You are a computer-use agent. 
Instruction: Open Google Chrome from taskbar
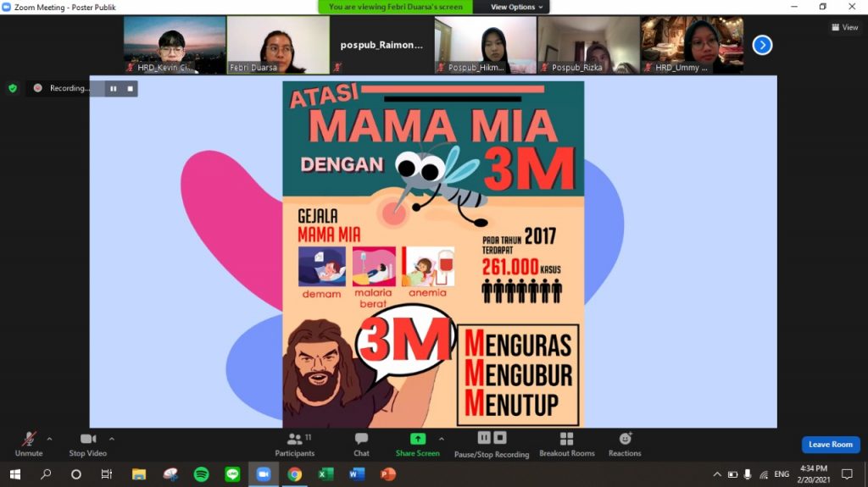[294, 474]
